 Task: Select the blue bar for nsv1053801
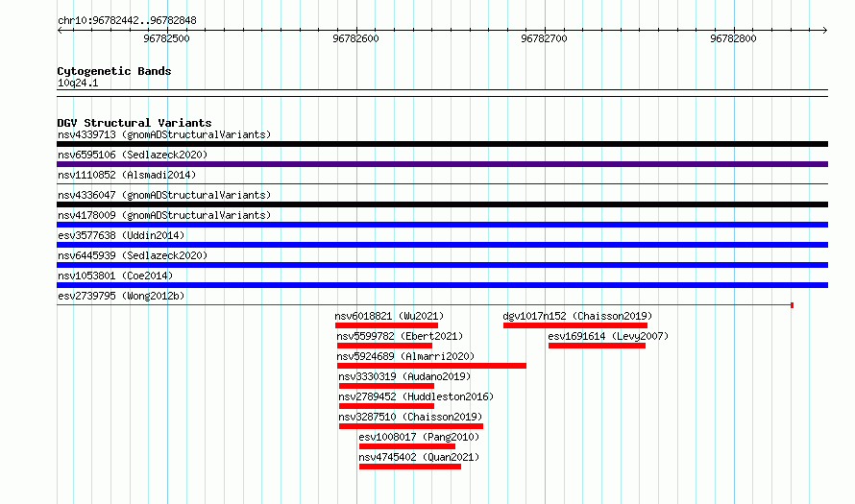pos(442,285)
